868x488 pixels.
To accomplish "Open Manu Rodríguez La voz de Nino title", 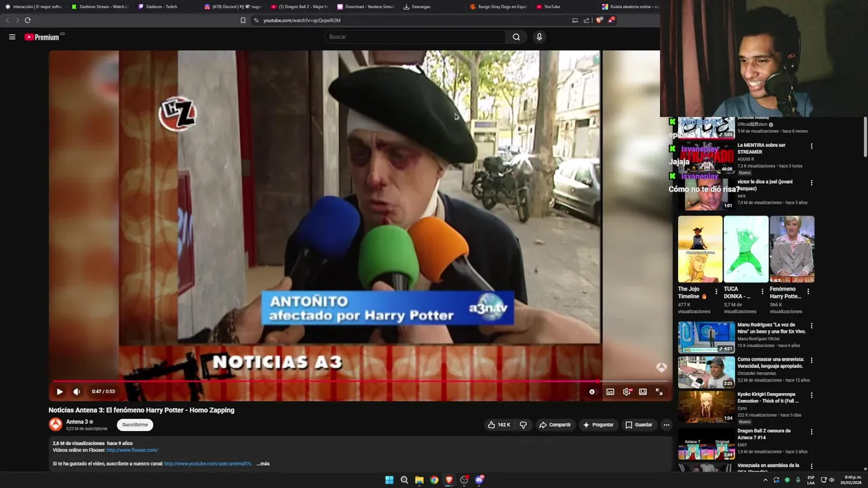I will (x=772, y=328).
